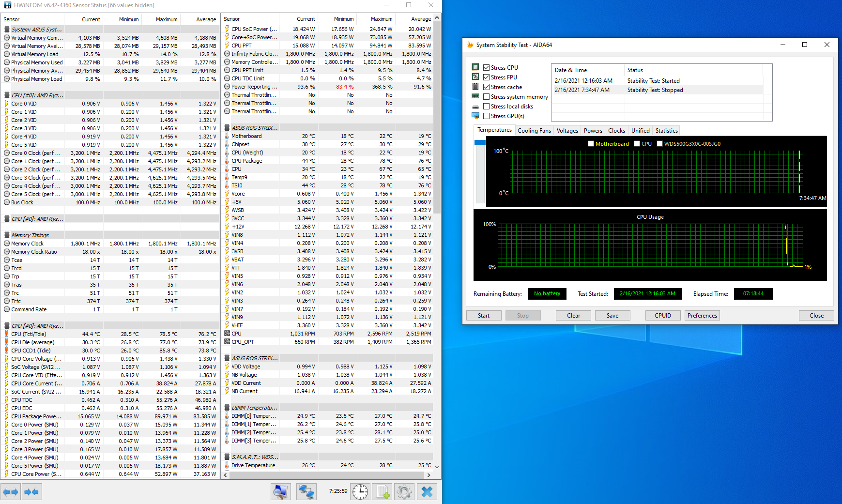This screenshot has height=504, width=842.
Task: Open Preferences in AIDA64
Action: [702, 316]
